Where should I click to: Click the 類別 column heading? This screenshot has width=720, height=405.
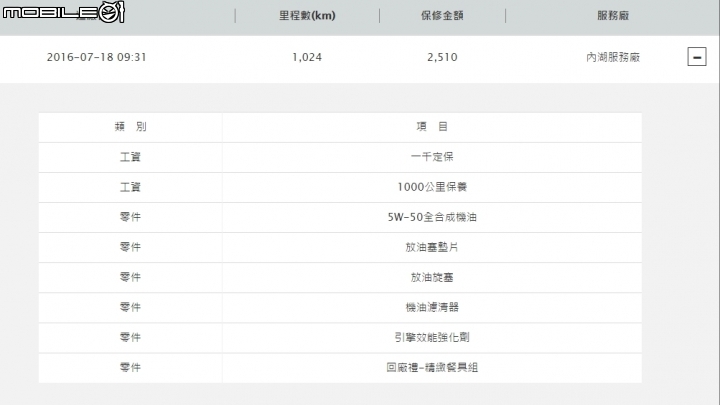130,127
